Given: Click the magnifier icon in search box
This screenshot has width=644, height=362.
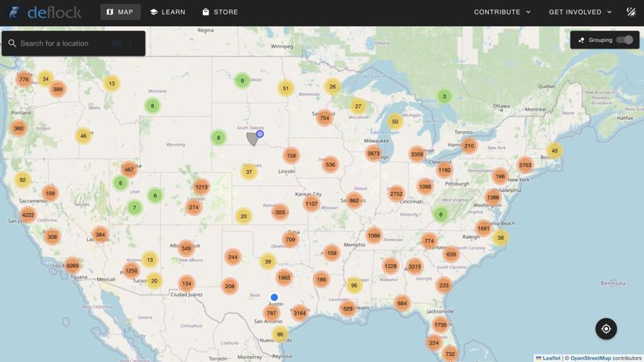Looking at the screenshot, I should pos(12,43).
